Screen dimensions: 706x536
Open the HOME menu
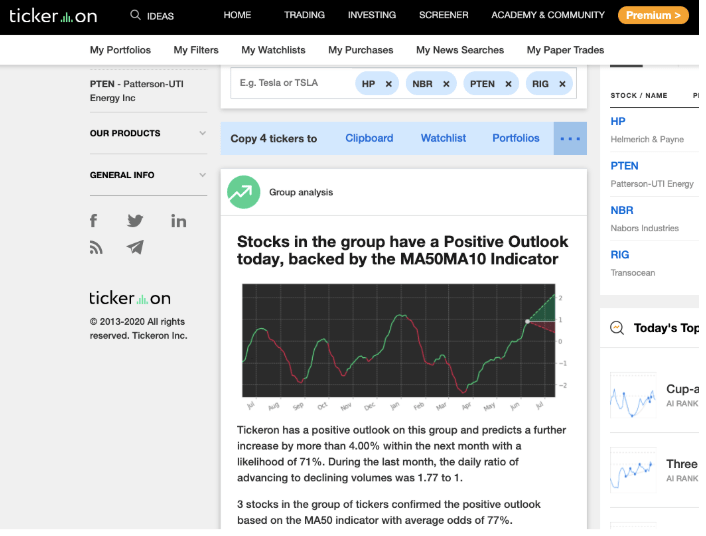[x=237, y=15]
